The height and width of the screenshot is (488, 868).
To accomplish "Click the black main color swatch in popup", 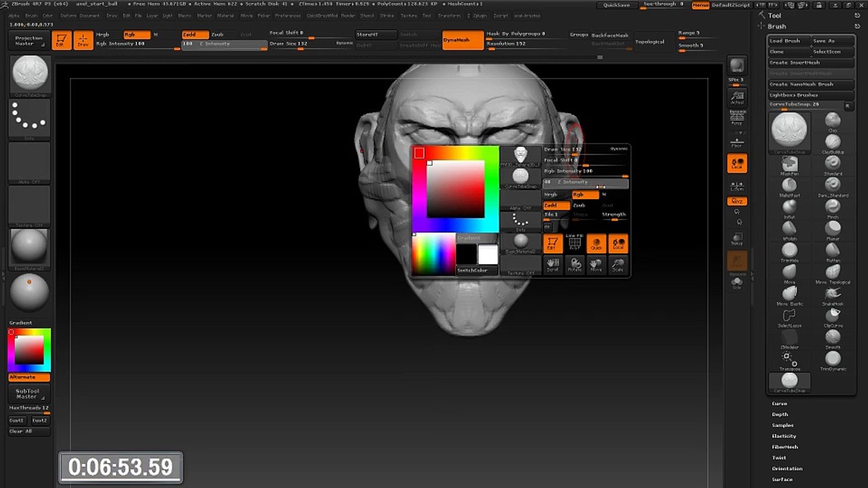I will [x=466, y=255].
